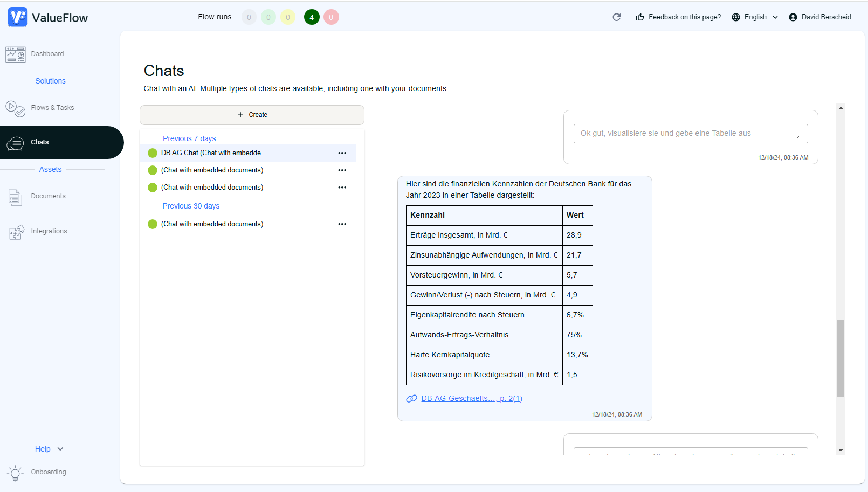This screenshot has width=868, height=492.
Task: Click the dark green flow runs counter 4
Action: click(312, 17)
